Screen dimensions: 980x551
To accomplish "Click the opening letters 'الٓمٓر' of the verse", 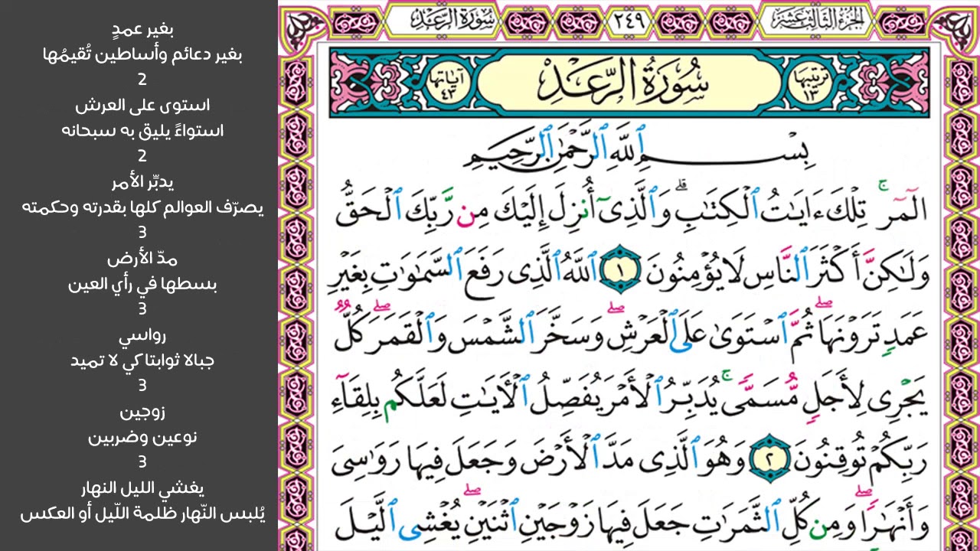I will 902,209.
